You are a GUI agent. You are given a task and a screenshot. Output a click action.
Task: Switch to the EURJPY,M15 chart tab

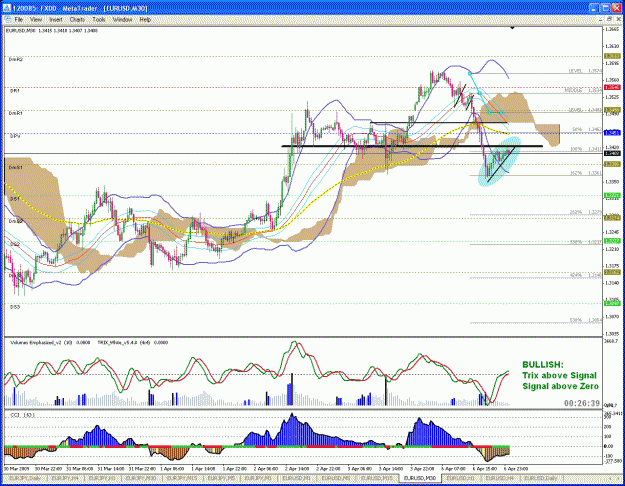181,478
